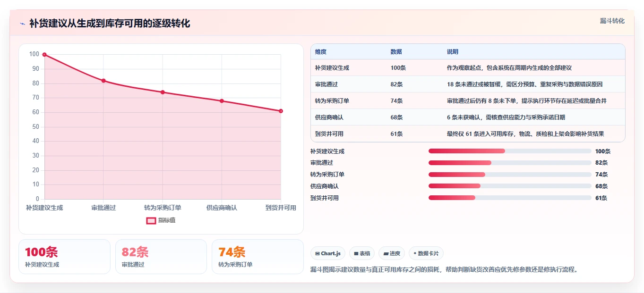The width and height of the screenshot is (644, 293).
Task: Click the x-axis label 供应商确认
Action: pyautogui.click(x=222, y=208)
